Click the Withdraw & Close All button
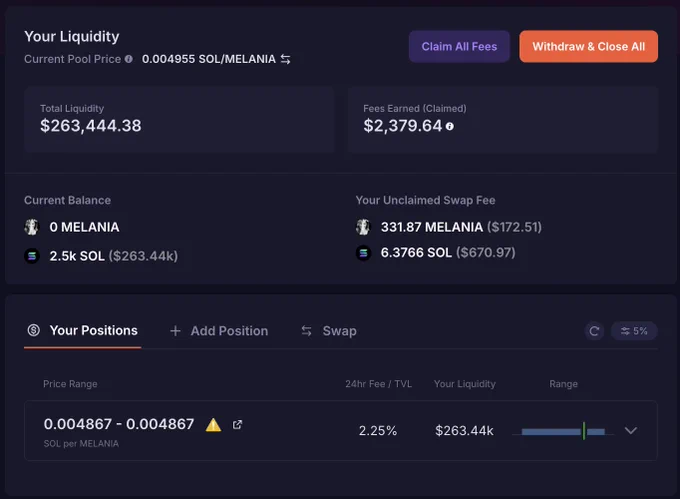 588,46
